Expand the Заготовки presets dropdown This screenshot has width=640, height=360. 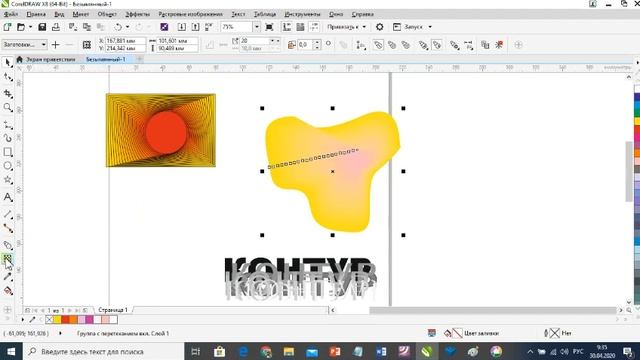[44, 44]
